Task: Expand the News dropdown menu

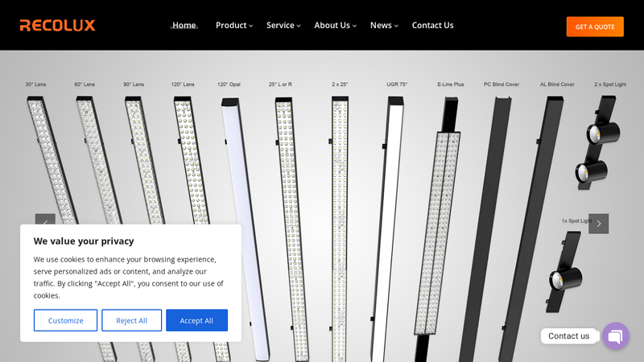Action: tap(384, 25)
